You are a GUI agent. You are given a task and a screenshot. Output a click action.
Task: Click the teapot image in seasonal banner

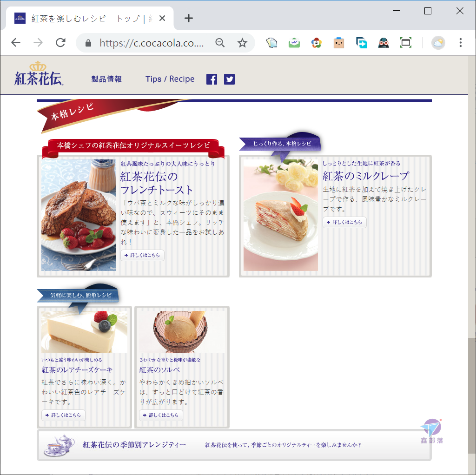[x=59, y=445]
